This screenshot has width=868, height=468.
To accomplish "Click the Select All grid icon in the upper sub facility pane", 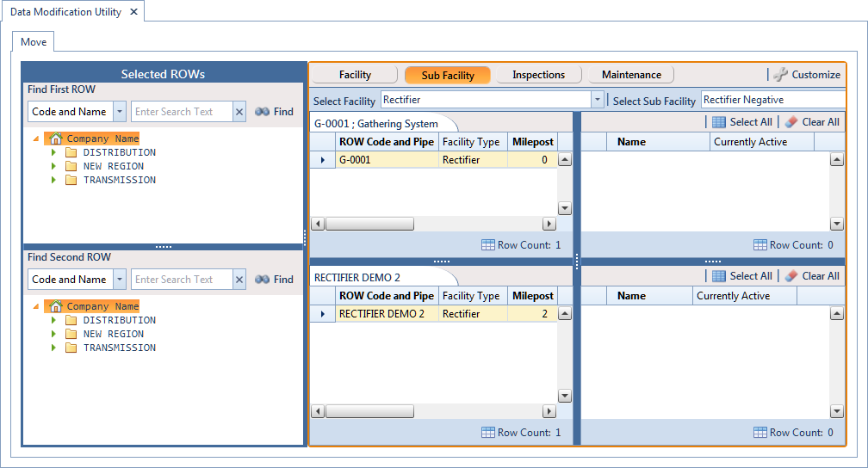I will coord(718,122).
